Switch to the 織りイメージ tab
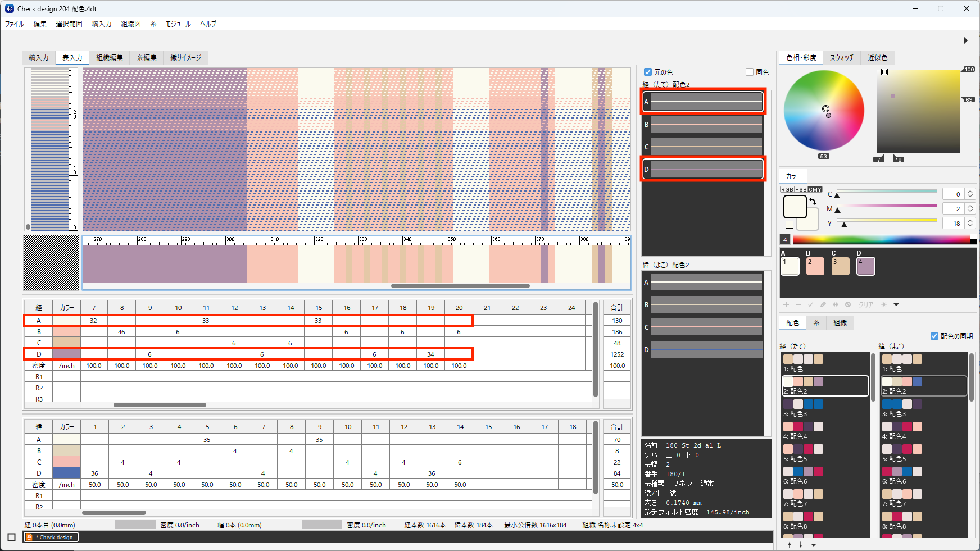The image size is (980, 551). tap(185, 57)
